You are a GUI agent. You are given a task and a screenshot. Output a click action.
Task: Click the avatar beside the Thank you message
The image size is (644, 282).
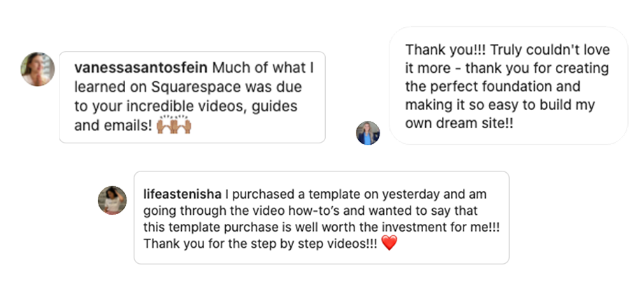(x=368, y=133)
